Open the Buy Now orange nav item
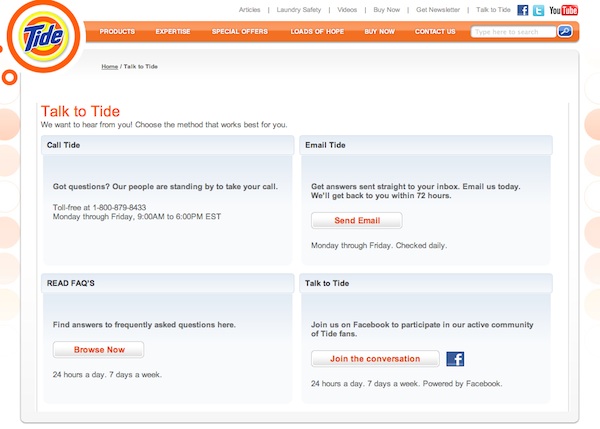The image size is (600, 429). pos(379,31)
